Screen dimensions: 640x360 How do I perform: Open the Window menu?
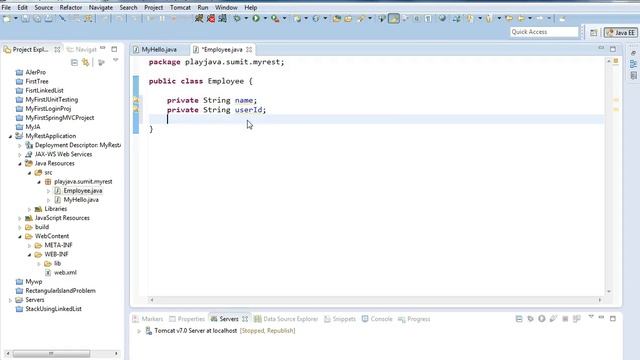tap(226, 7)
